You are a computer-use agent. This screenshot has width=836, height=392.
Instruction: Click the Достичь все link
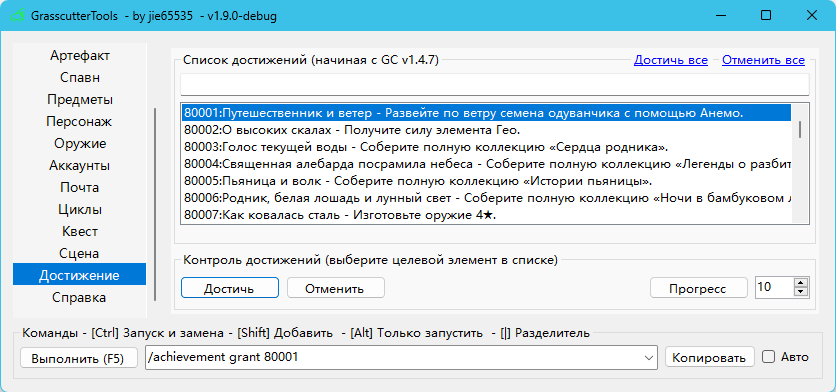click(671, 60)
